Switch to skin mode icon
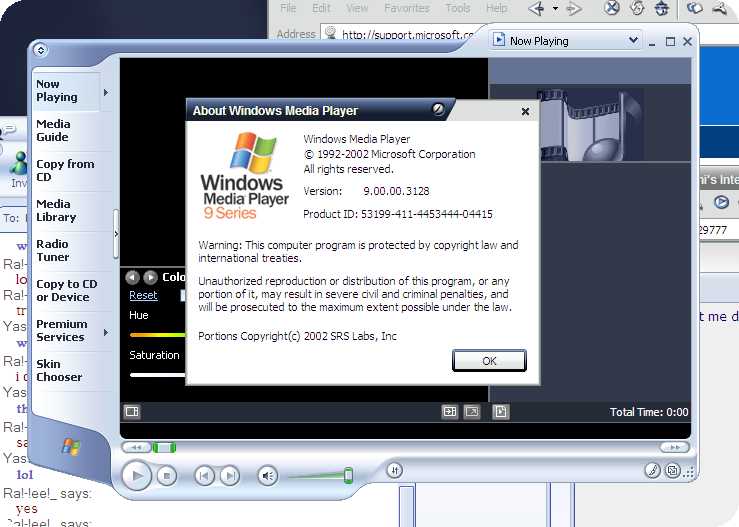This screenshot has width=739, height=527. tap(673, 470)
